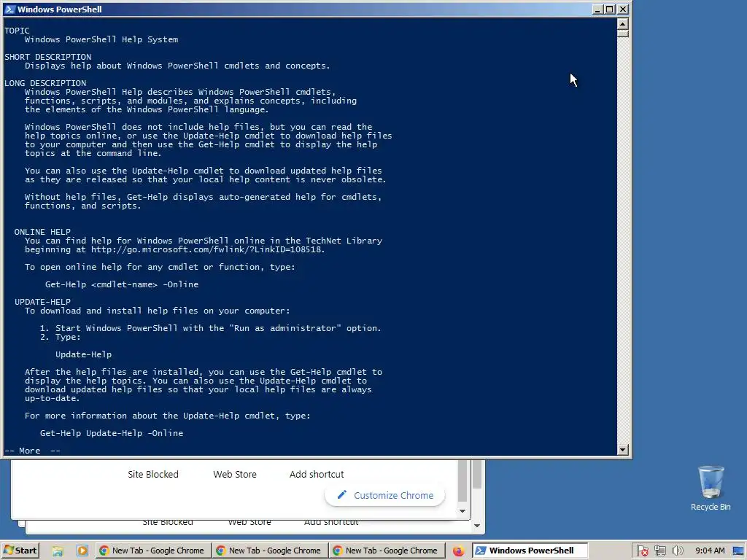This screenshot has width=747, height=560.
Task: Click the network tray icon
Action: pyautogui.click(x=659, y=551)
